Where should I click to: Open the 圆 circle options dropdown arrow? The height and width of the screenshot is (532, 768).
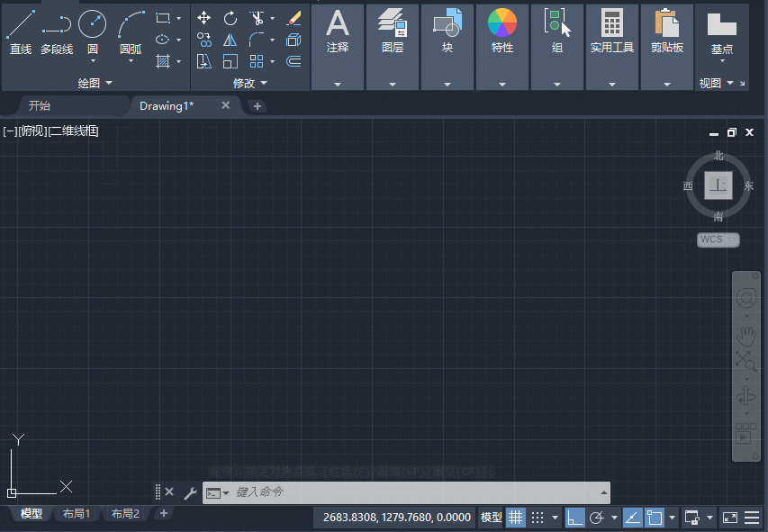(x=93, y=61)
